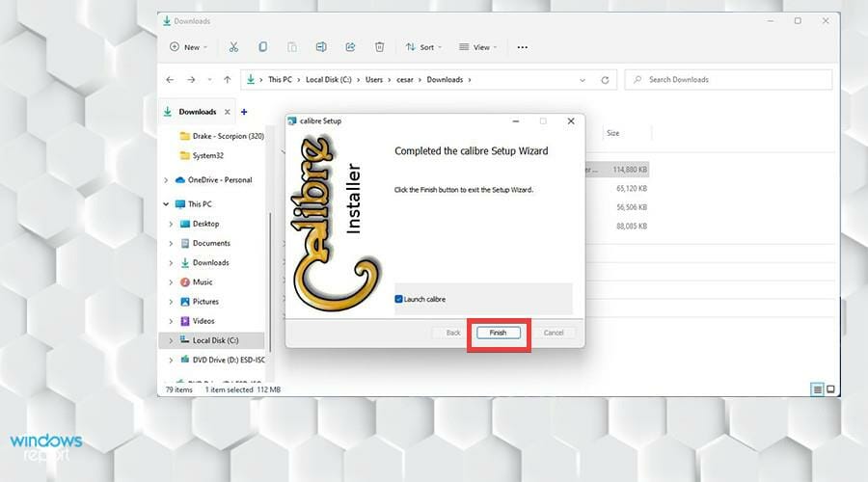Click cesar in address breadcrumb
The height and width of the screenshot is (482, 868).
(x=405, y=80)
